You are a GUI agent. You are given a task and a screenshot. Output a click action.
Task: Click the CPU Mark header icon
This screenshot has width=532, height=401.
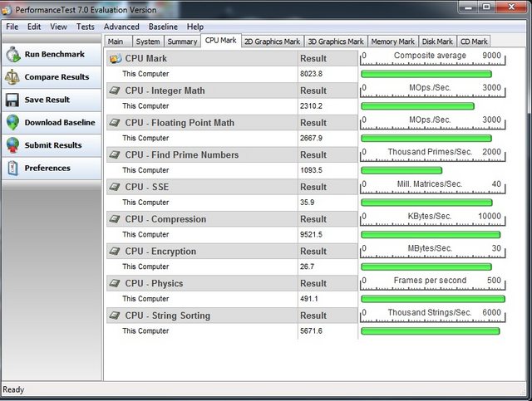(116, 59)
